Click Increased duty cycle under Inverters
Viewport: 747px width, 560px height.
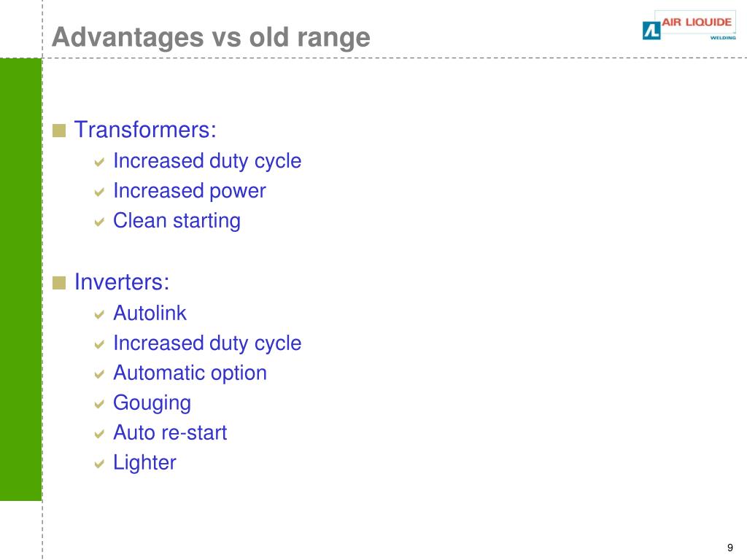[207, 344]
